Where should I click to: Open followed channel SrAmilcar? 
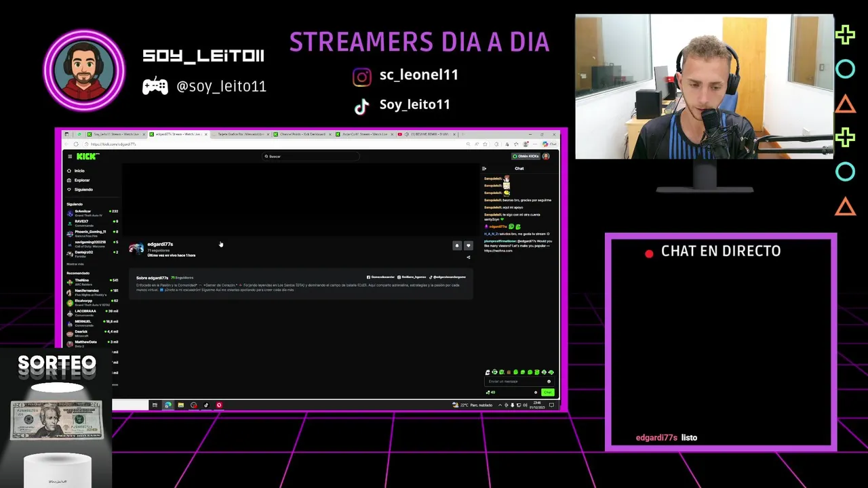pos(92,213)
